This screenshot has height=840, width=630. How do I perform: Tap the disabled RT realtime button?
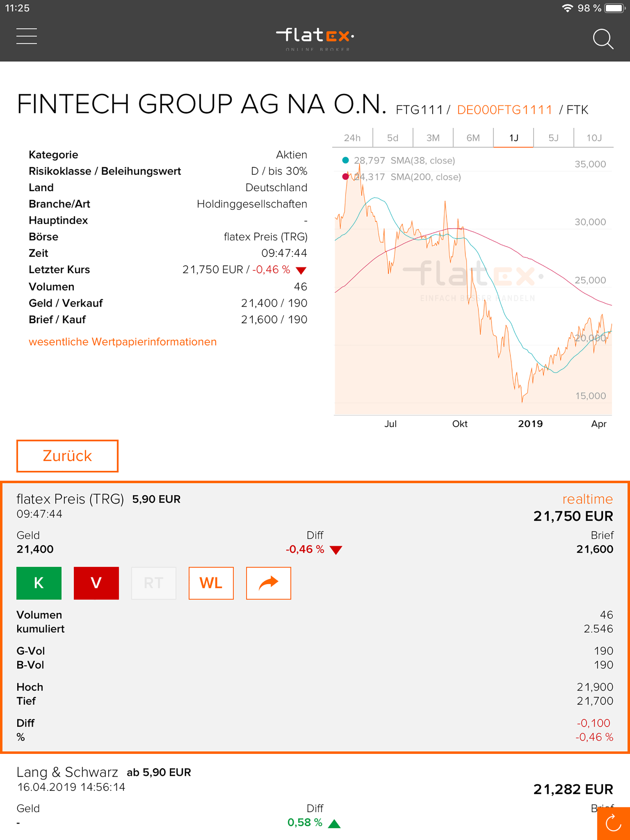[x=154, y=583]
